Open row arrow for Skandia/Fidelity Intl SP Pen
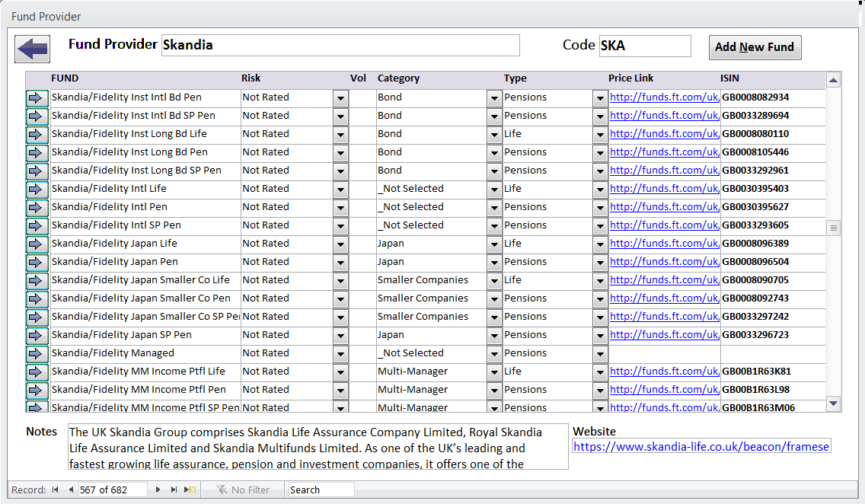The width and height of the screenshot is (865, 504). coord(37,225)
